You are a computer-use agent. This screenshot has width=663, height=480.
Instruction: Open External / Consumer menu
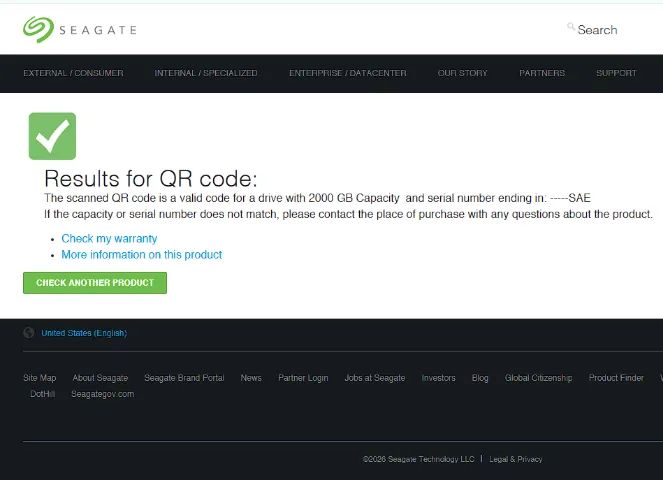coord(74,73)
